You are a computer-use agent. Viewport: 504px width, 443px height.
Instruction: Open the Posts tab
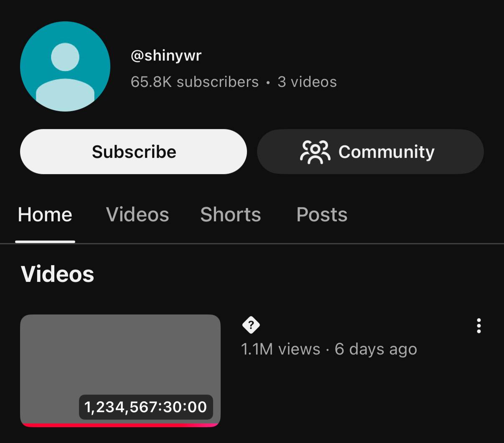(x=321, y=214)
